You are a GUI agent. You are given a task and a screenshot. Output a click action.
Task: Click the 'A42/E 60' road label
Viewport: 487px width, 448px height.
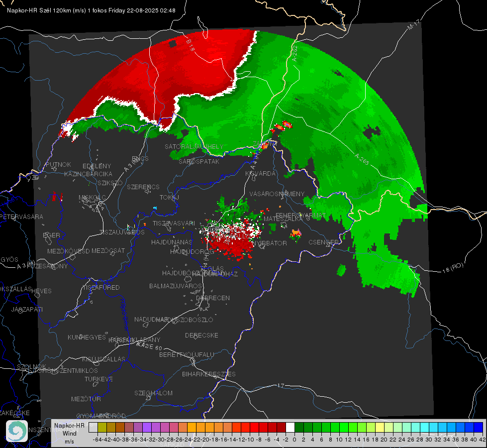[x=149, y=346]
